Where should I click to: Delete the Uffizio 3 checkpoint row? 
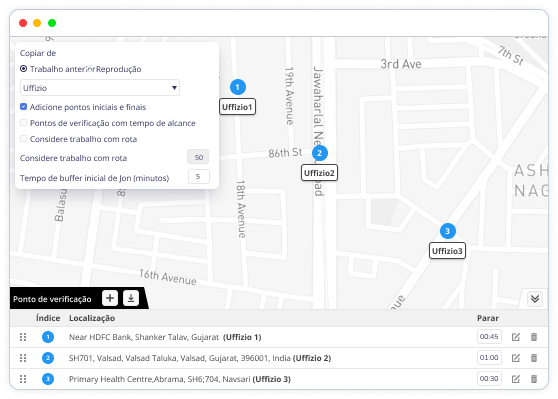point(534,379)
